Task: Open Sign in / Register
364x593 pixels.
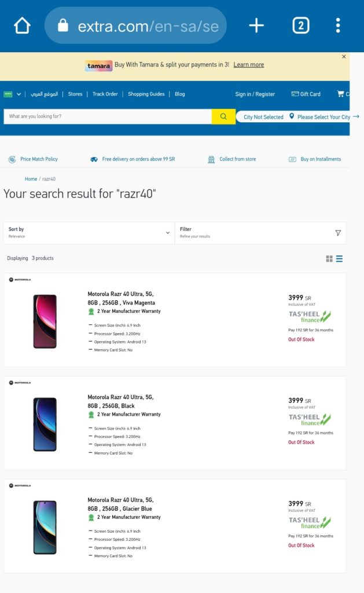Action: 255,94
